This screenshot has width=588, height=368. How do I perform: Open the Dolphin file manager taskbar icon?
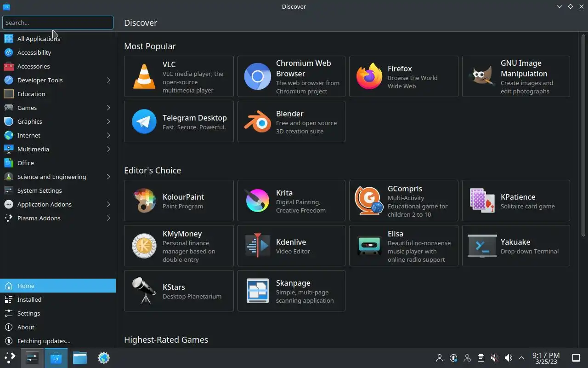[79, 358]
